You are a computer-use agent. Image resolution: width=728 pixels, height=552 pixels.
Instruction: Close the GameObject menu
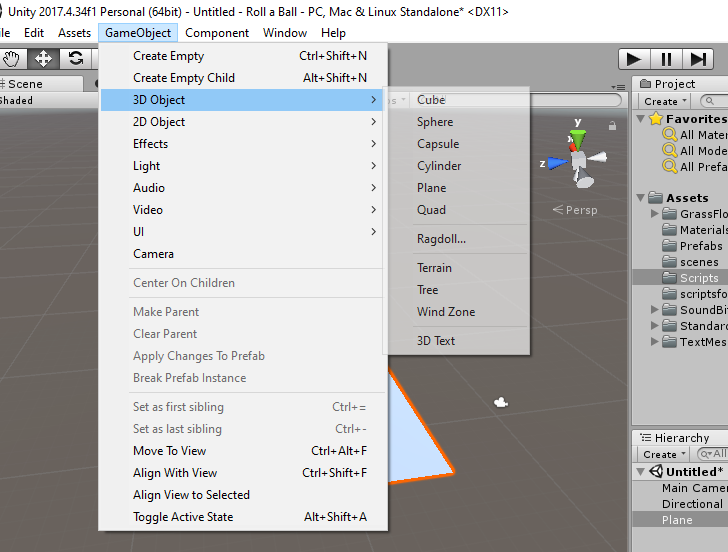[x=138, y=33]
